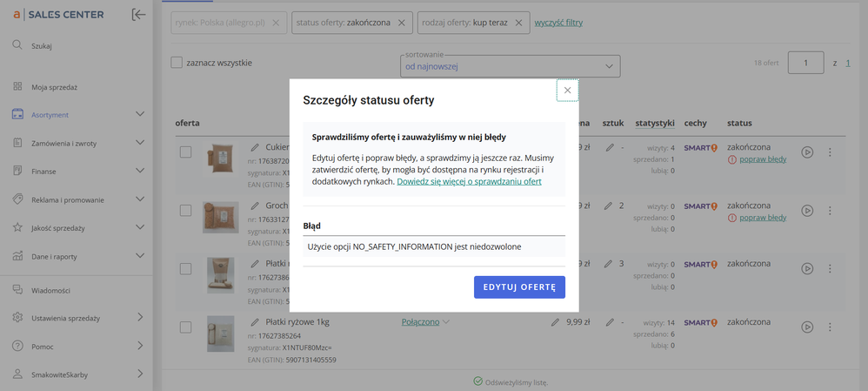Open the sortowanie dropdown

click(x=511, y=66)
